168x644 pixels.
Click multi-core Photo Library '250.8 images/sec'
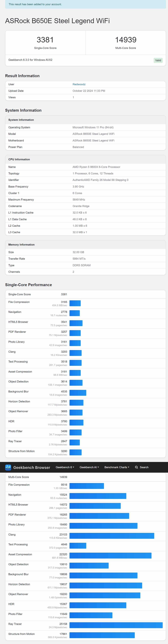pyautogui.click(x=57, y=528)
